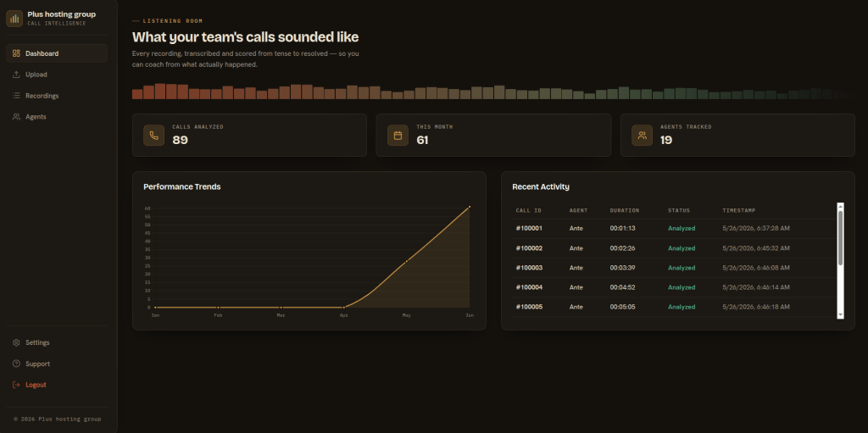This screenshot has height=433, width=868.
Task: Select call ID #100002
Action: (x=529, y=248)
